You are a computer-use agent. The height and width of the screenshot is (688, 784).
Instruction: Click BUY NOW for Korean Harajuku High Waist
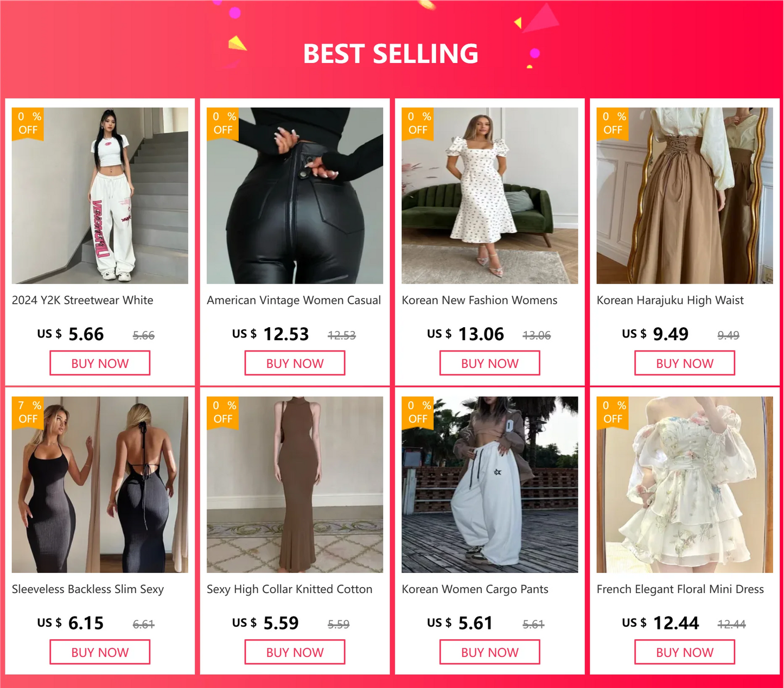[x=685, y=363]
